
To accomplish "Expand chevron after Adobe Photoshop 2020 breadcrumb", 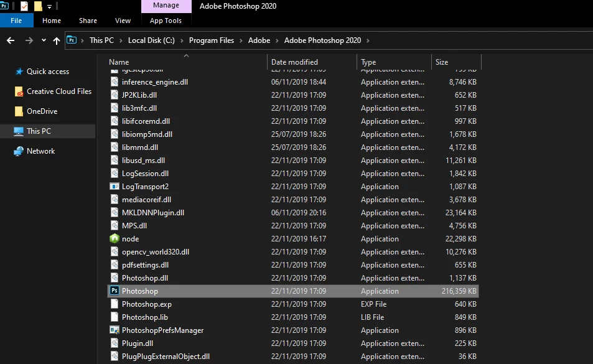I will tap(368, 40).
